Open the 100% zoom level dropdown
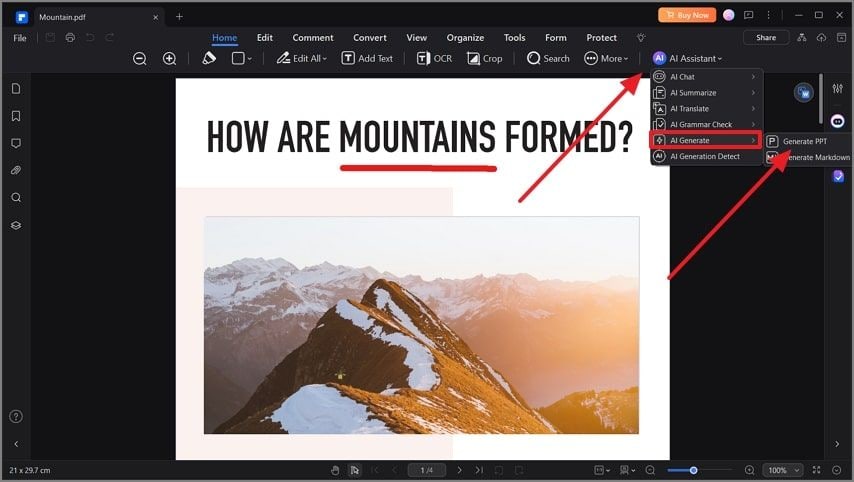 coord(782,470)
